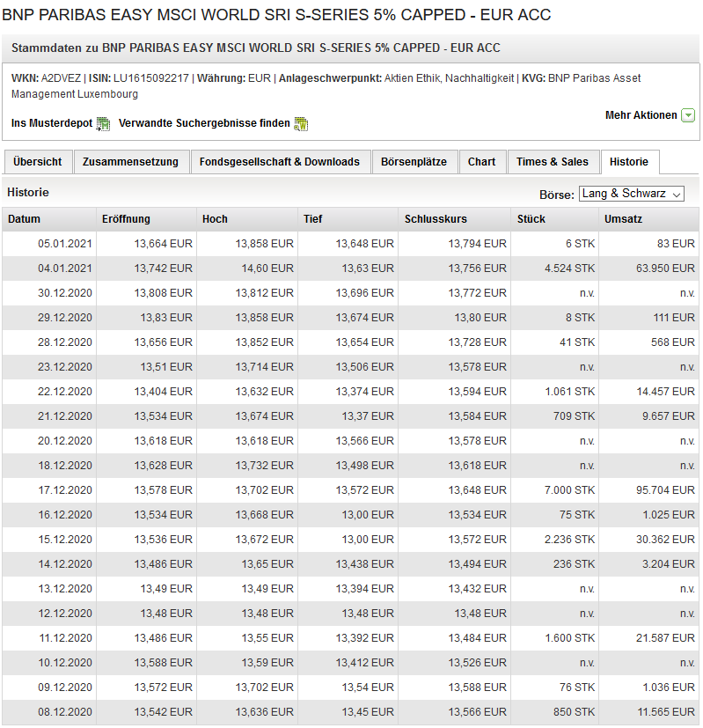Select date cell 05.01.2021

pyautogui.click(x=65, y=244)
